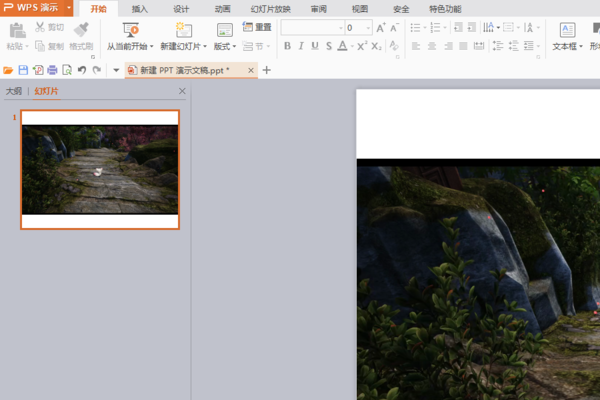Undo the last action
This screenshot has width=600, height=400.
tap(82, 70)
